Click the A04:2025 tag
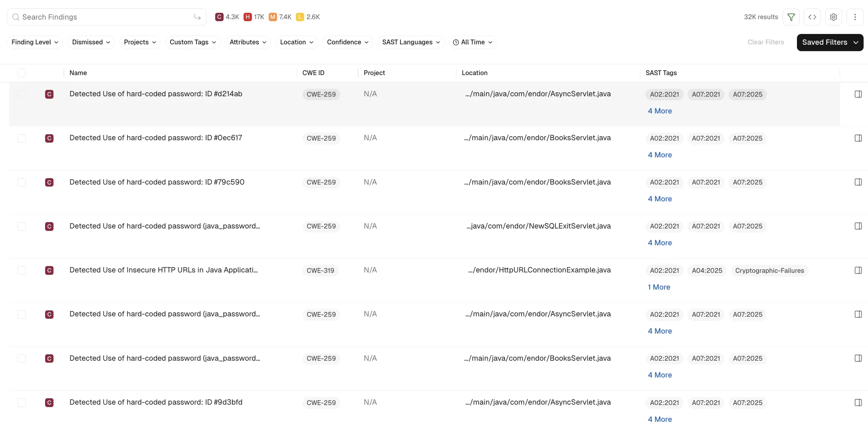Image resolution: width=868 pixels, height=433 pixels. [707, 270]
